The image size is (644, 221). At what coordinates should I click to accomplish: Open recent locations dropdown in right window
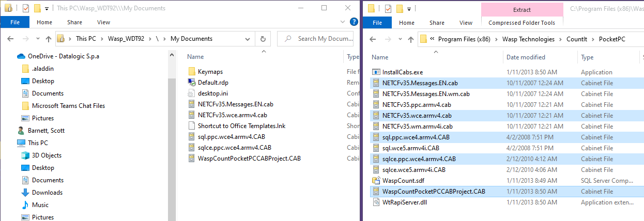coord(400,39)
